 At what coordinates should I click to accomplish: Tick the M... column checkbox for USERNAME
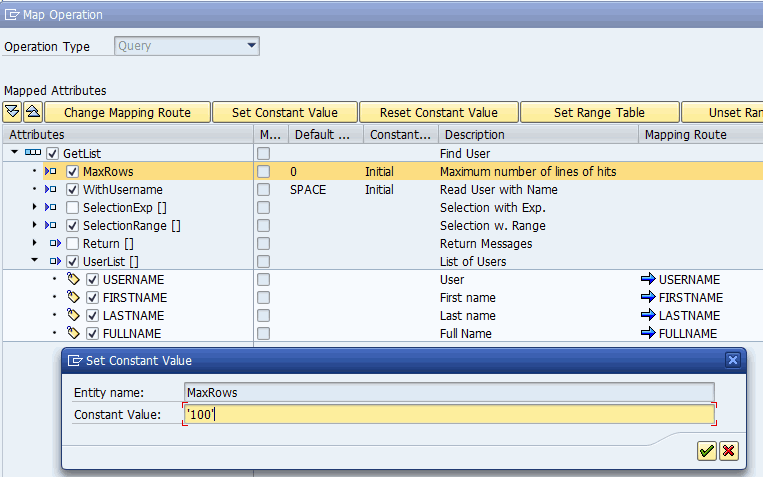tap(263, 280)
